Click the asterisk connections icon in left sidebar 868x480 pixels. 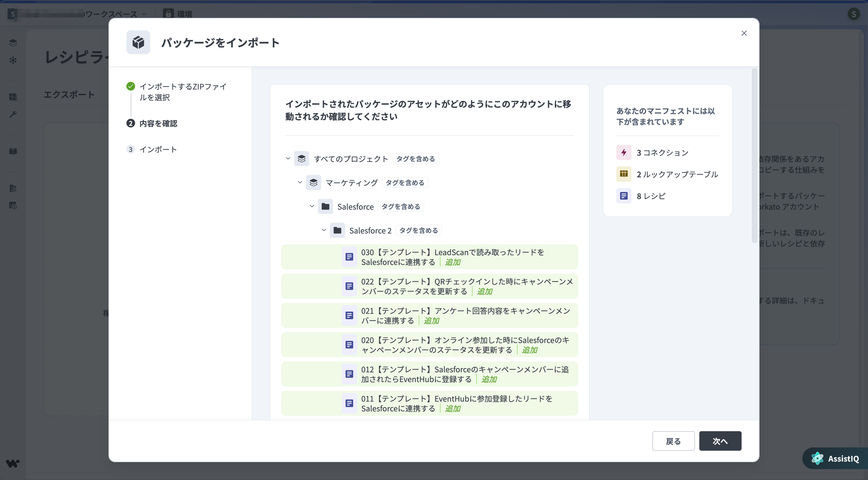[13, 60]
